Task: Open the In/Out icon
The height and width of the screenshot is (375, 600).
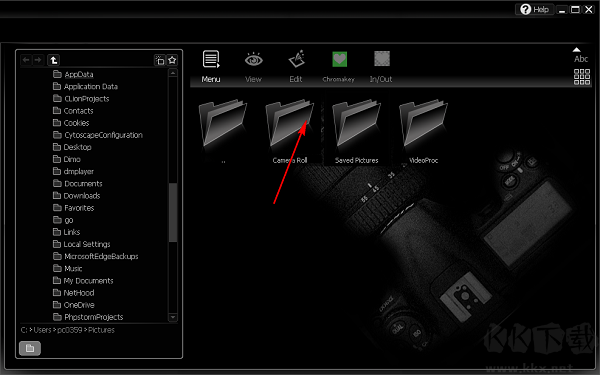Action: pos(382,59)
